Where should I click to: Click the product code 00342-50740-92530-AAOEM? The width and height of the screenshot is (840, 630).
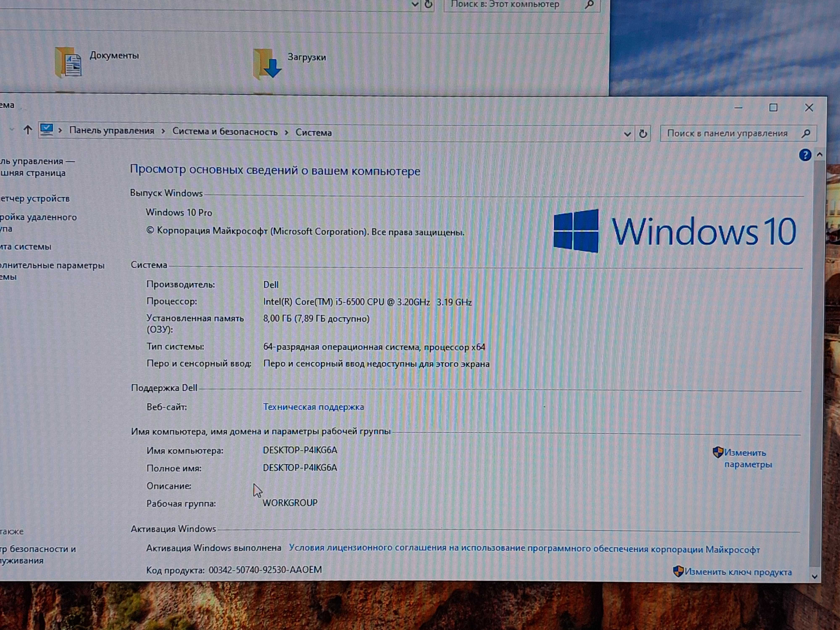[x=265, y=570]
